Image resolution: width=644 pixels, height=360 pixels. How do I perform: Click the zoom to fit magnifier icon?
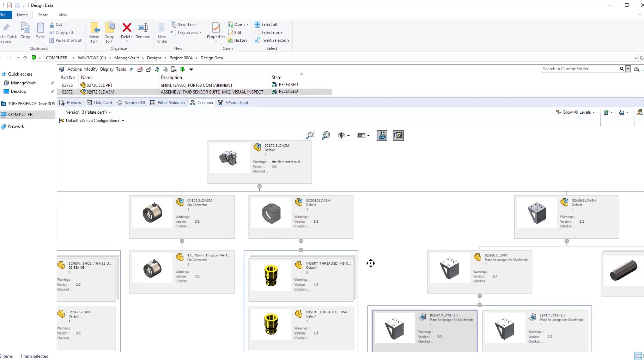pos(326,135)
